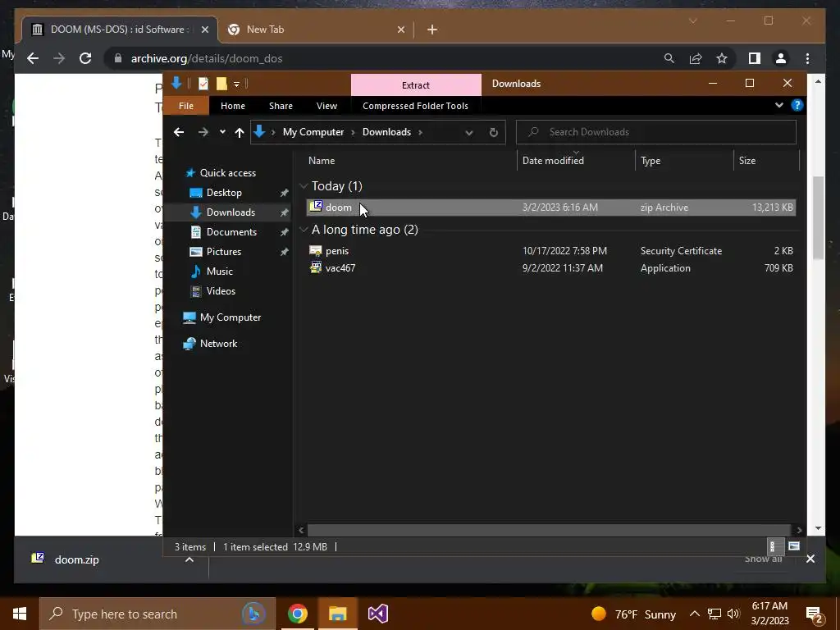Open the Customize Quick Access Toolbar dropdown
840x630 pixels.
coord(236,84)
